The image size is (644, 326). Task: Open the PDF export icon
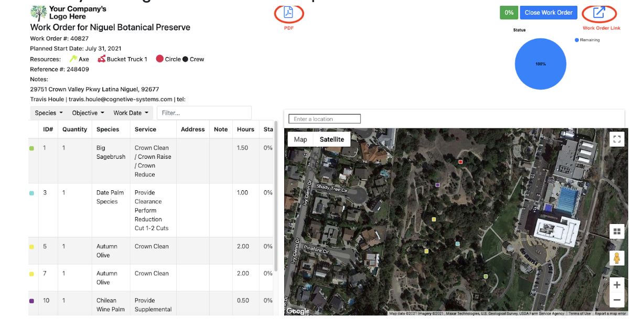288,13
